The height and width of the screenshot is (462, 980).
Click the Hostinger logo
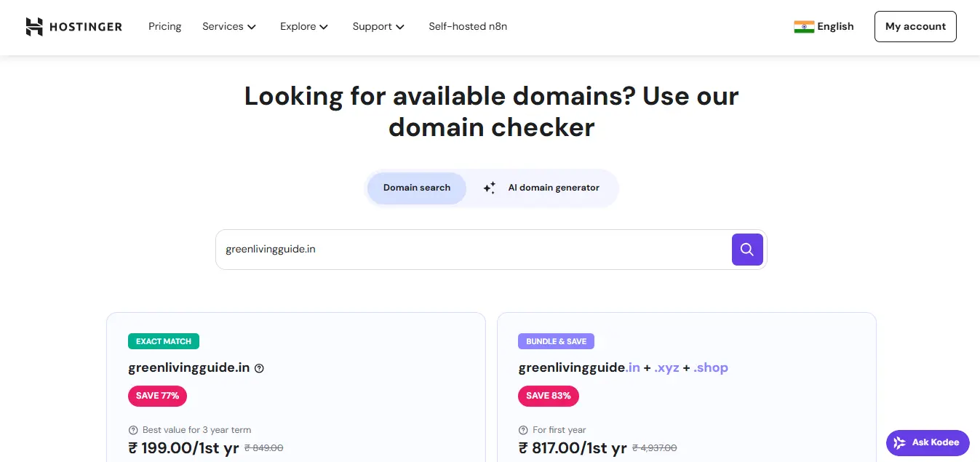pyautogui.click(x=73, y=27)
